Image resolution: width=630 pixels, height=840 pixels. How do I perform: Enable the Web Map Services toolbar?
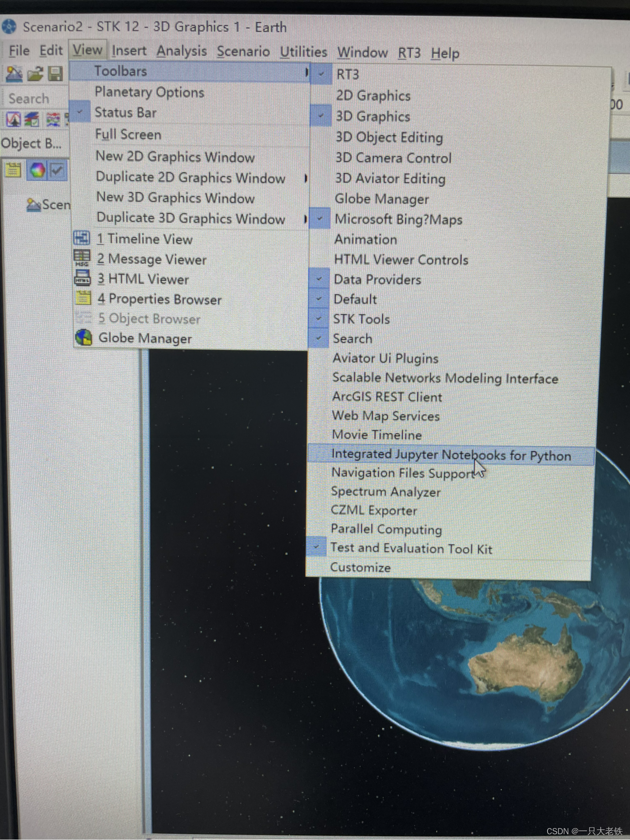pos(453,415)
